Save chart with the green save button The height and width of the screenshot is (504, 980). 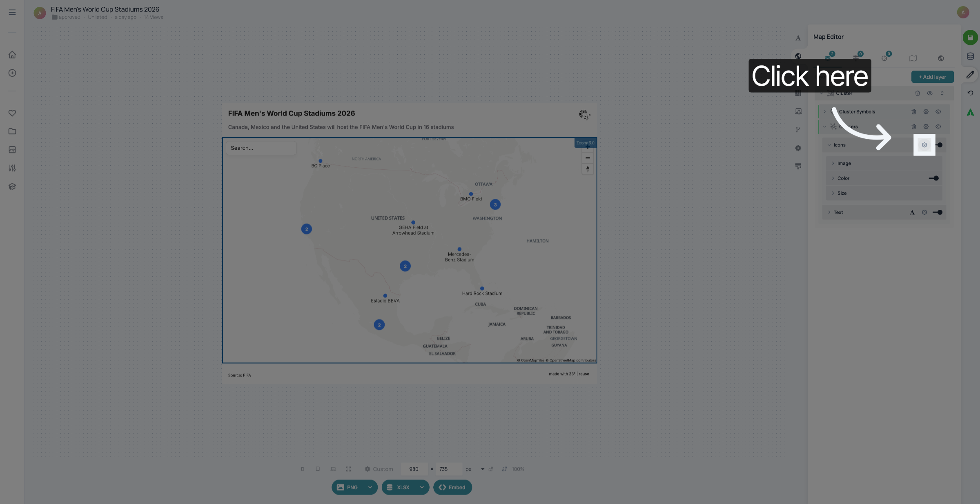(x=970, y=38)
